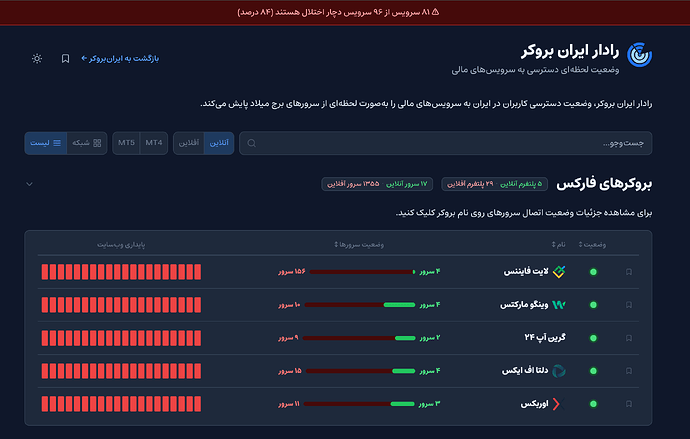Open the اوربکس broker details
Image resolution: width=690 pixels, height=439 pixels.
click(x=535, y=404)
